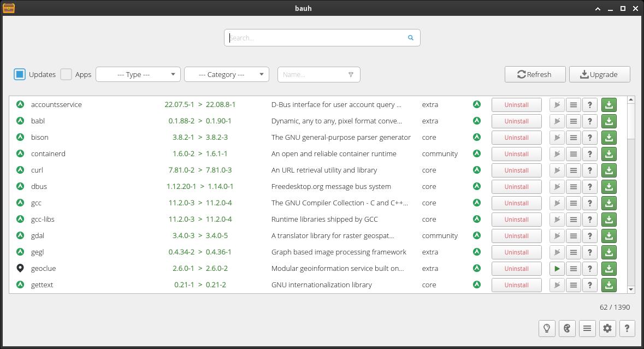Open actions menu icon for gdal
The height and width of the screenshot is (349, 644).
(574, 236)
